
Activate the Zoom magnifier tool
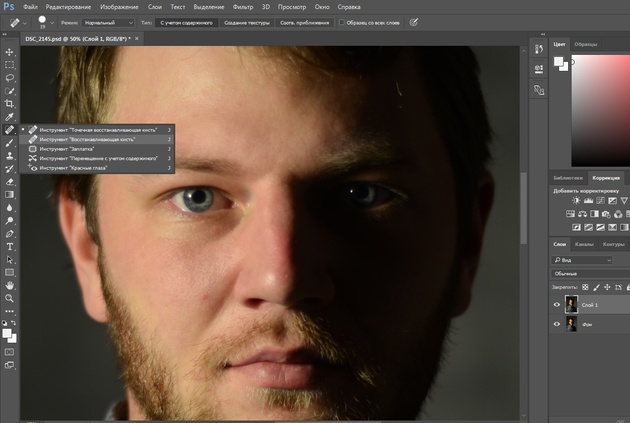10,298
